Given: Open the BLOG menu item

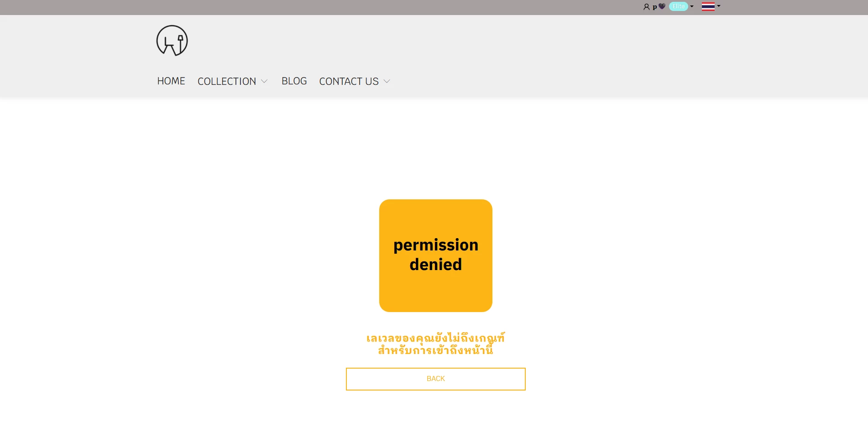Looking at the screenshot, I should point(294,81).
